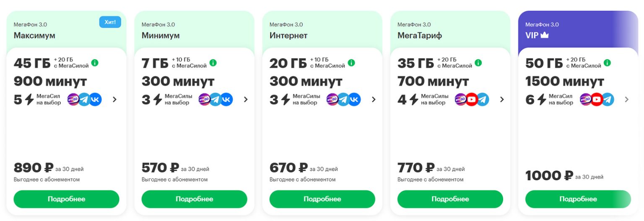Screen dimensions: 644x221
Task: Open Подробнее for VIP tariff
Action: [x=578, y=199]
